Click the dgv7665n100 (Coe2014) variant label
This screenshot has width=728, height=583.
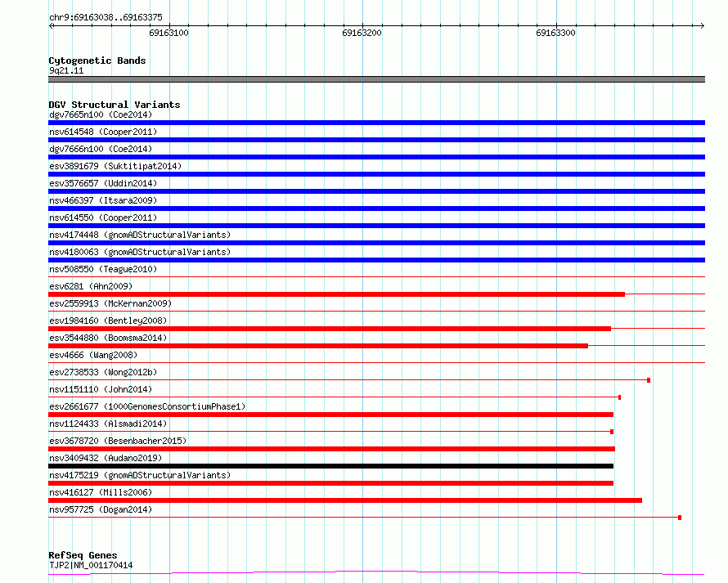pos(101,114)
